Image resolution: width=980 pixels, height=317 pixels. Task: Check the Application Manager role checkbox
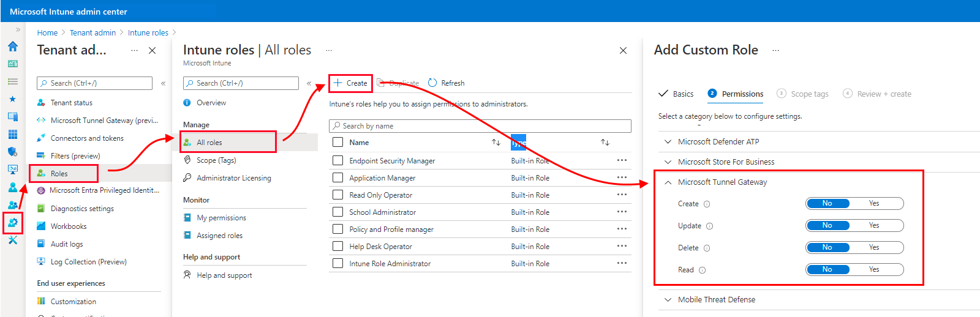[337, 178]
